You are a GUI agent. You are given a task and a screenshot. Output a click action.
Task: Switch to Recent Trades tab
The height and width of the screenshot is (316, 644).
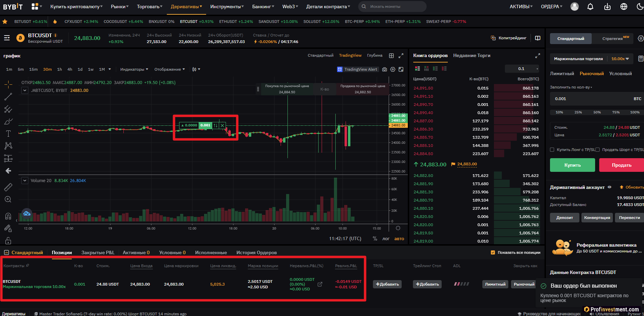click(472, 55)
